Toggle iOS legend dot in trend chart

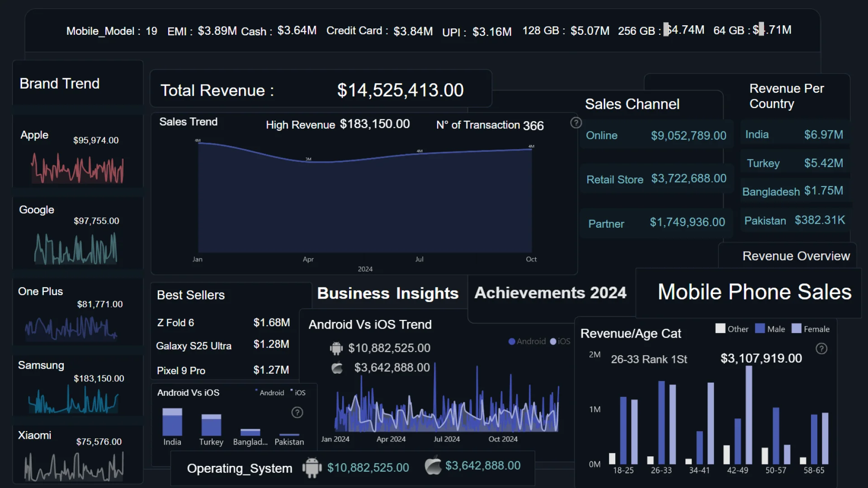pos(553,342)
